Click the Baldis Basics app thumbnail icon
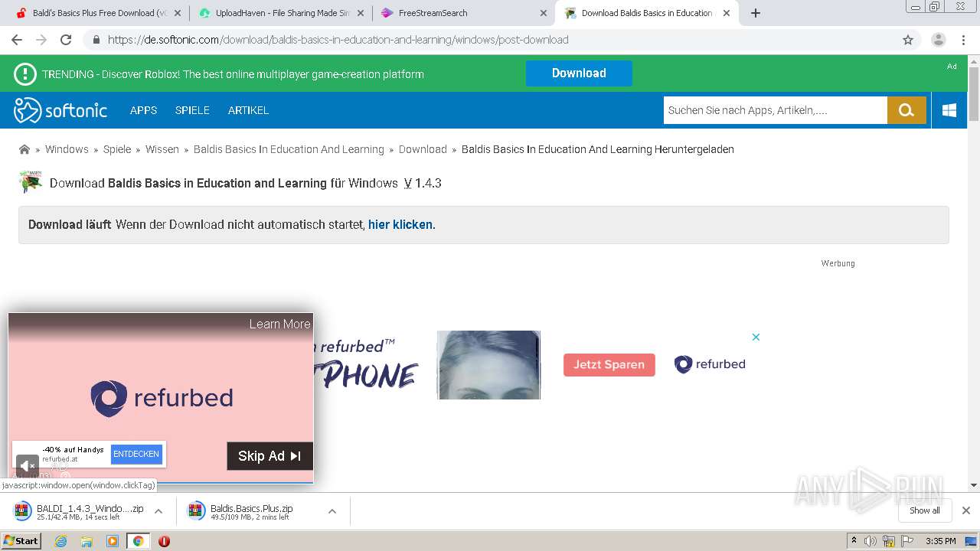 pyautogui.click(x=31, y=182)
